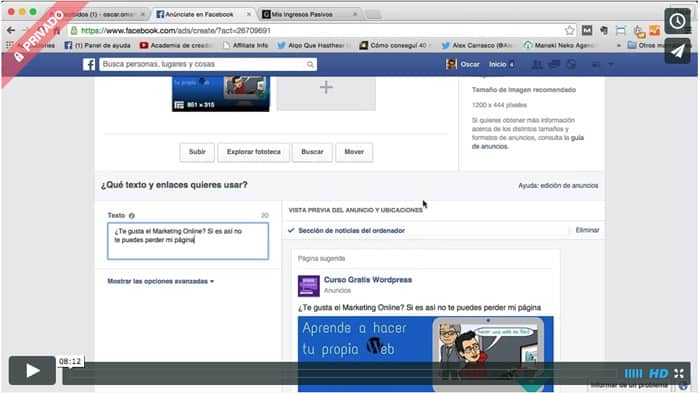
Task: Click the info icon next to Texto
Action: click(x=132, y=216)
